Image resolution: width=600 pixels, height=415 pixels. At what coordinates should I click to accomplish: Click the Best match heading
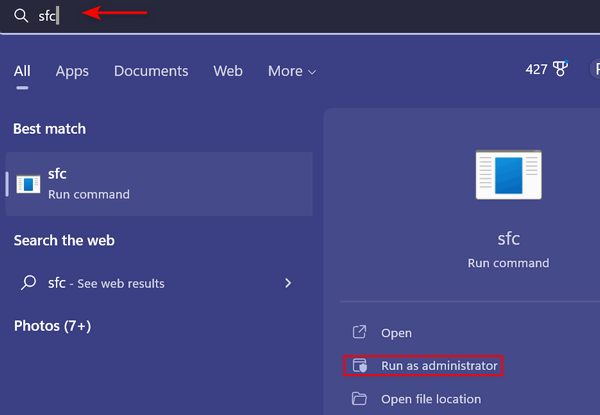[x=50, y=129]
